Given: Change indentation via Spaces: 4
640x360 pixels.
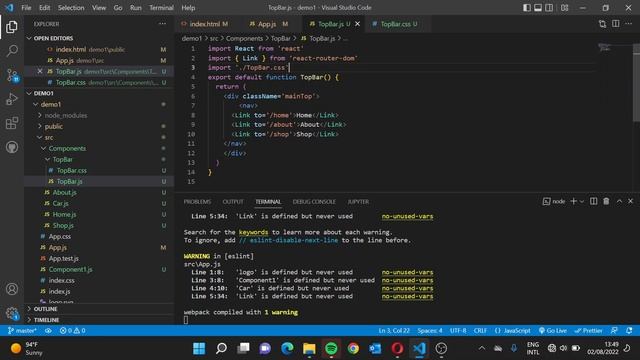Looking at the screenshot, I should (x=429, y=331).
